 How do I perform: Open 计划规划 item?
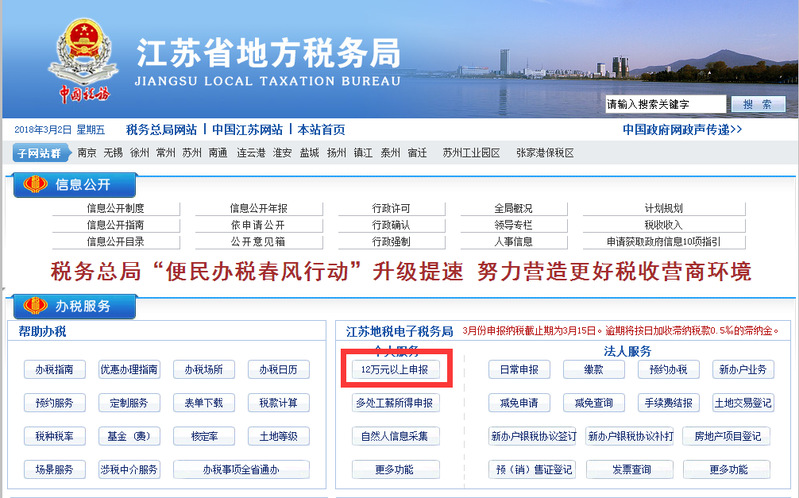point(663,208)
